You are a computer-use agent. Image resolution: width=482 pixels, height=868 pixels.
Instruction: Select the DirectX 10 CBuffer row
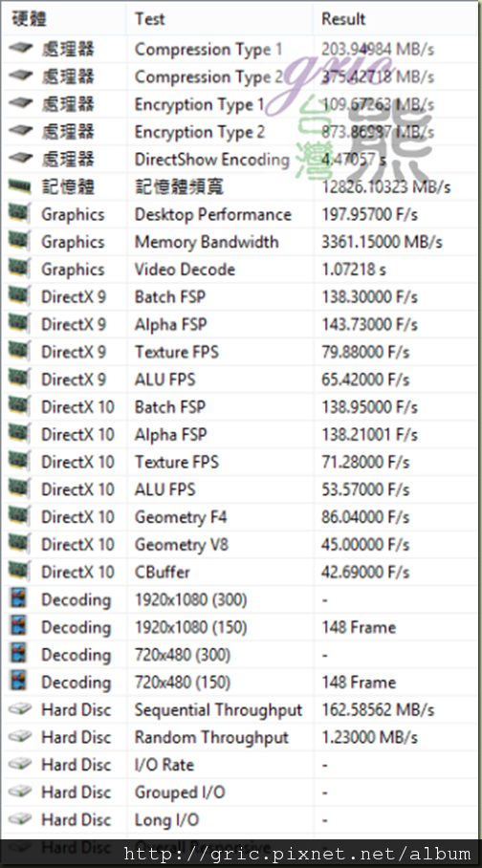click(x=240, y=572)
